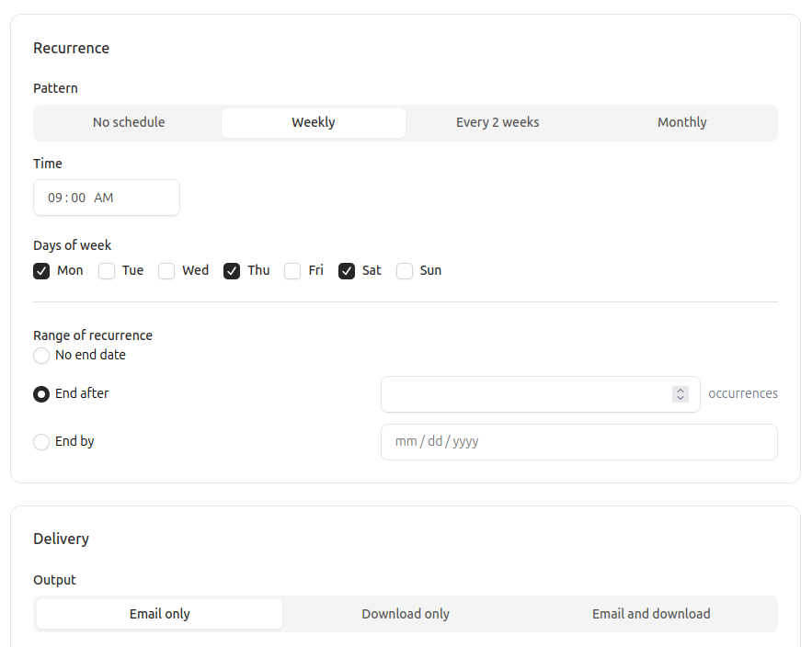Click the mm/dd/yyyy date field

578,441
